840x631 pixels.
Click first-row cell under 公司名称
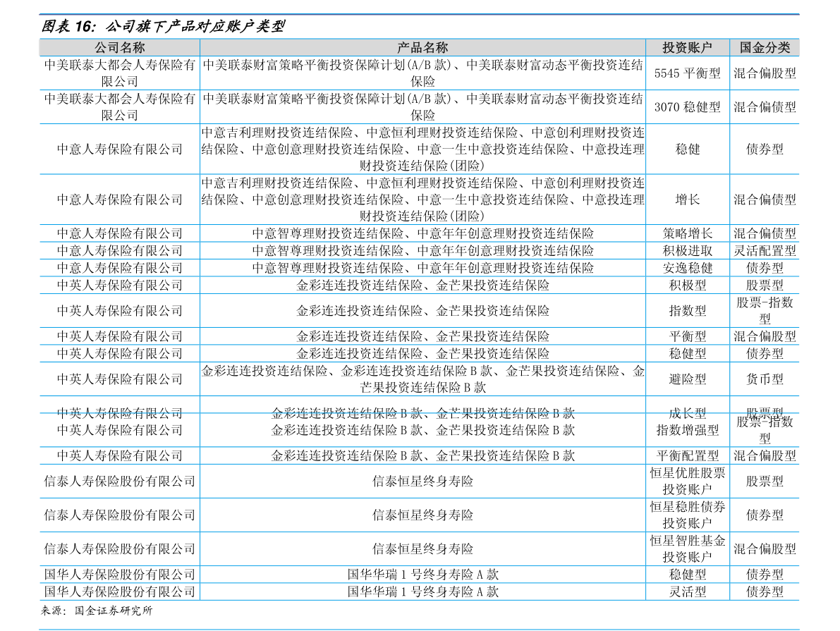click(x=119, y=73)
